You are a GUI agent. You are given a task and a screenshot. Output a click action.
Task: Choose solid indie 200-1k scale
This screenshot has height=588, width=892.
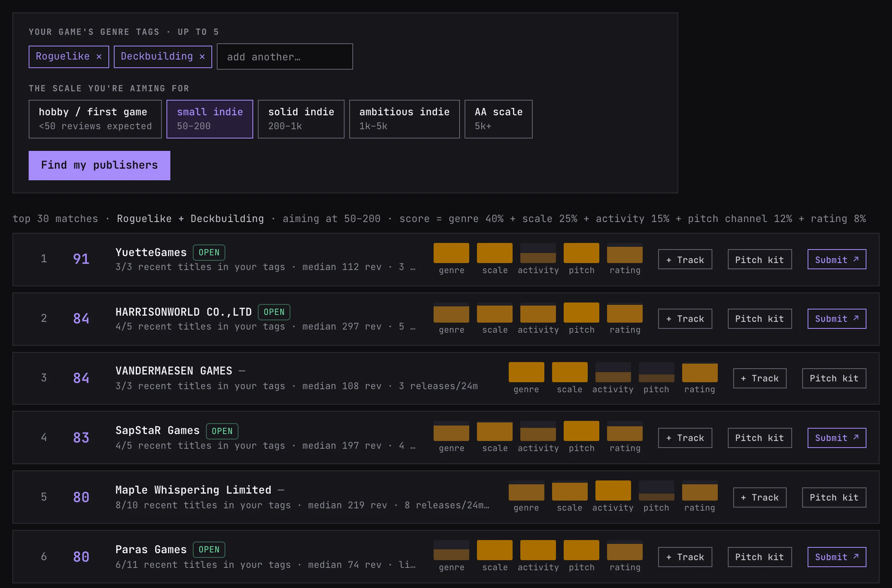pyautogui.click(x=301, y=119)
